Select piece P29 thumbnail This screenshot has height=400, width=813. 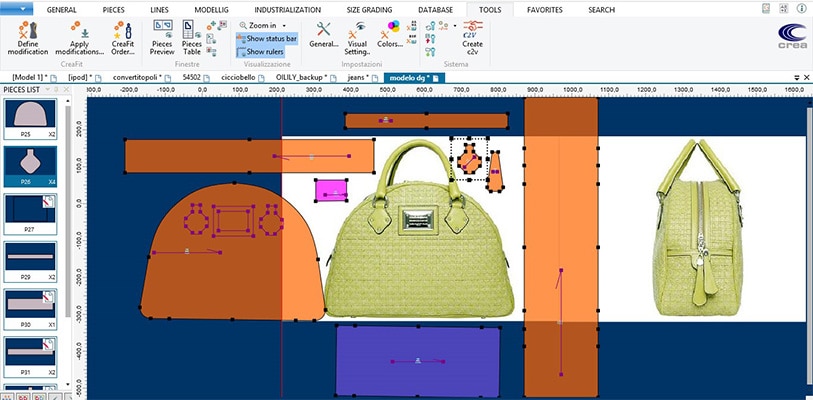30,262
